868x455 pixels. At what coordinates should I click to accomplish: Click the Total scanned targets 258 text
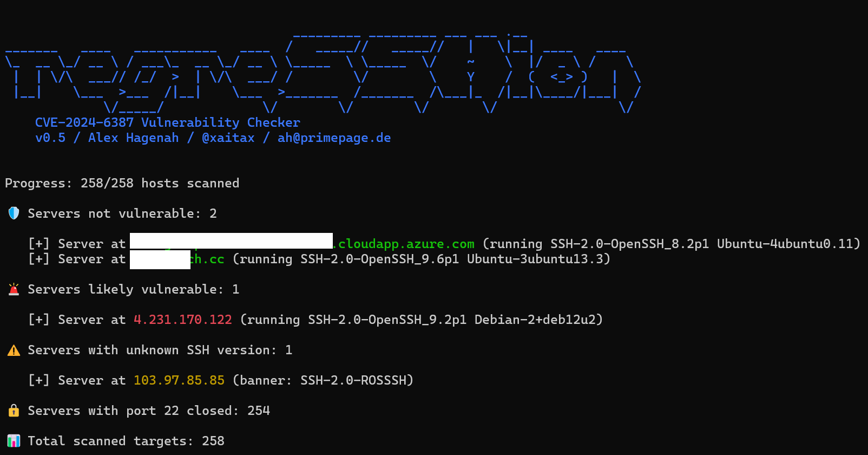pyautogui.click(x=126, y=441)
